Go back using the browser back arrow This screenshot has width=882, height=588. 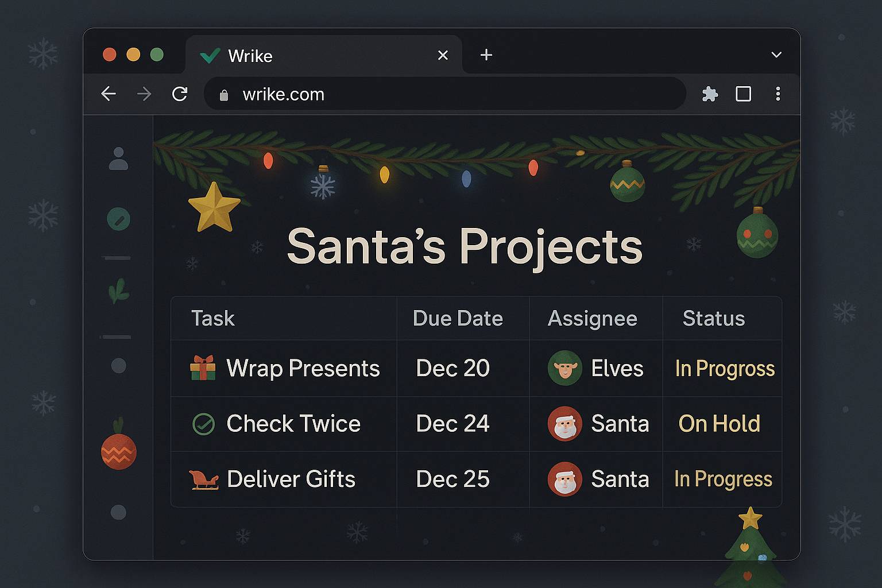pos(109,94)
